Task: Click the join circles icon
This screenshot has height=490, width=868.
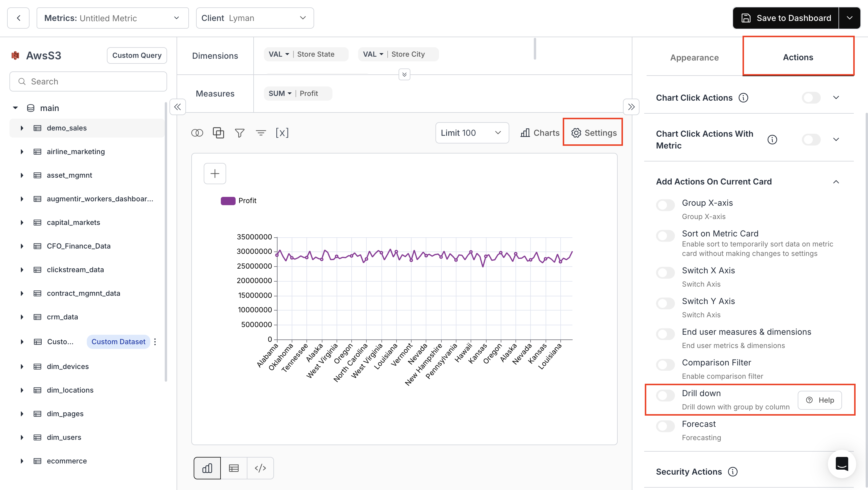Action: 197,133
